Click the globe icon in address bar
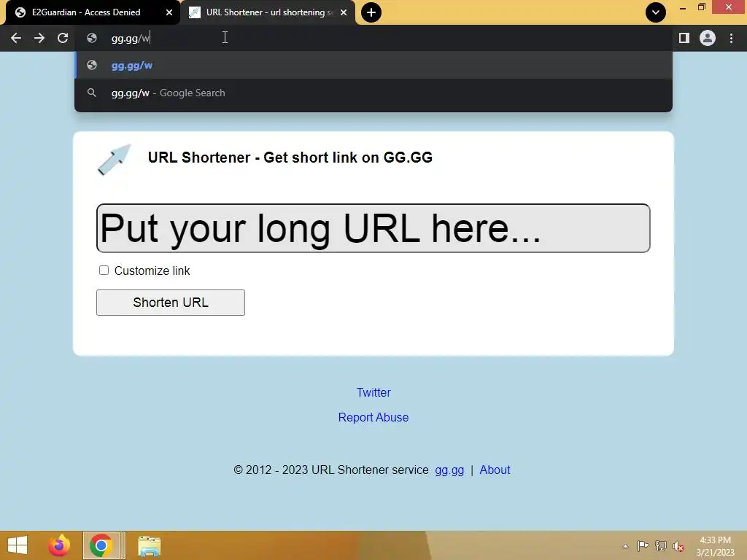Viewport: 747px width, 560px height. [92, 38]
